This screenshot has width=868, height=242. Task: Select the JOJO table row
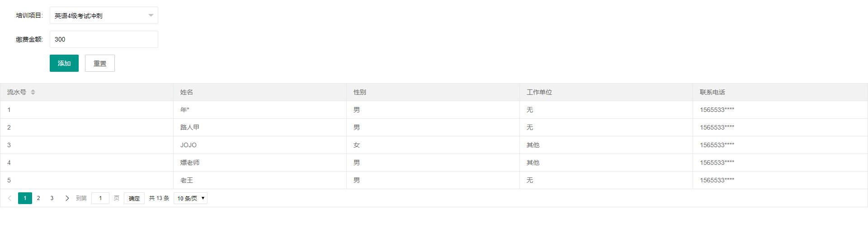click(x=434, y=145)
